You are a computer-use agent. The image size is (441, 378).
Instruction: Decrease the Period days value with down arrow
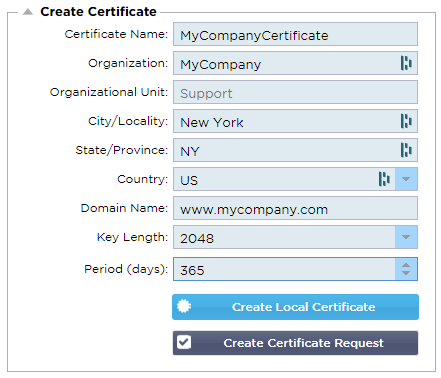coord(406,273)
